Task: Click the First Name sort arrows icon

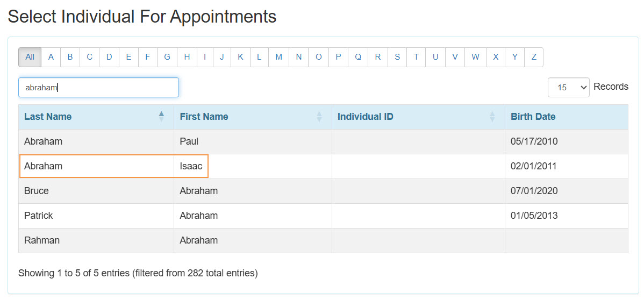Action: 319,117
